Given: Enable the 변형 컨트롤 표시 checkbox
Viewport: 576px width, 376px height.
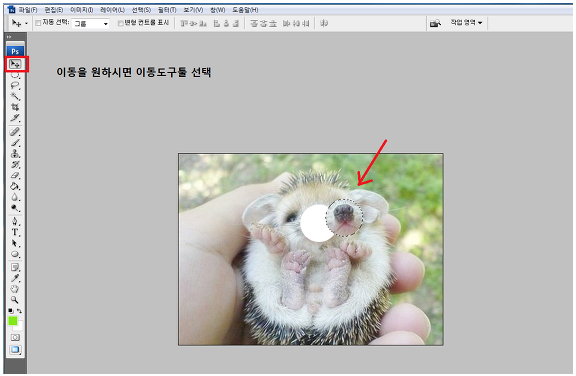Looking at the screenshot, I should tap(120, 23).
